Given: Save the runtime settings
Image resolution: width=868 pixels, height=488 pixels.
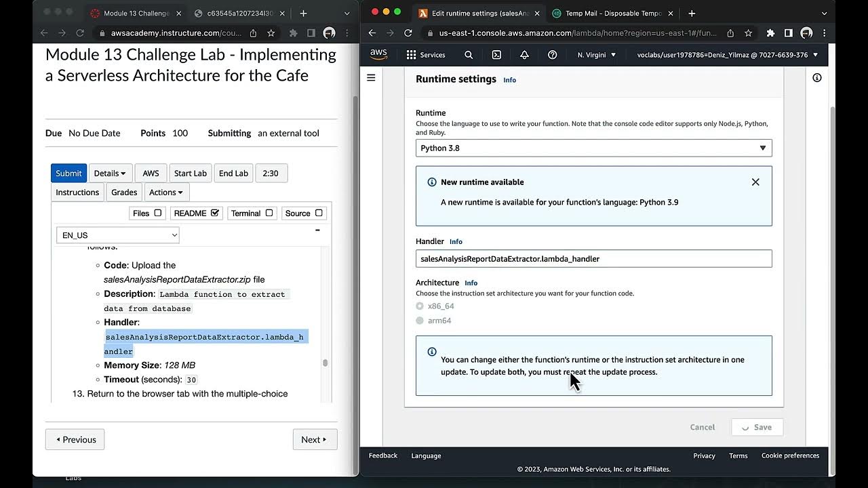Looking at the screenshot, I should [757, 427].
